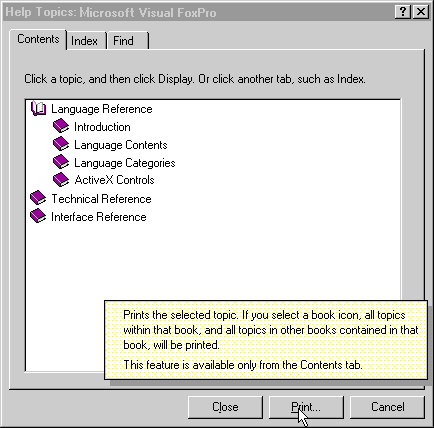The height and width of the screenshot is (428, 434).
Task: Select the Language Categories entry
Action: point(125,163)
